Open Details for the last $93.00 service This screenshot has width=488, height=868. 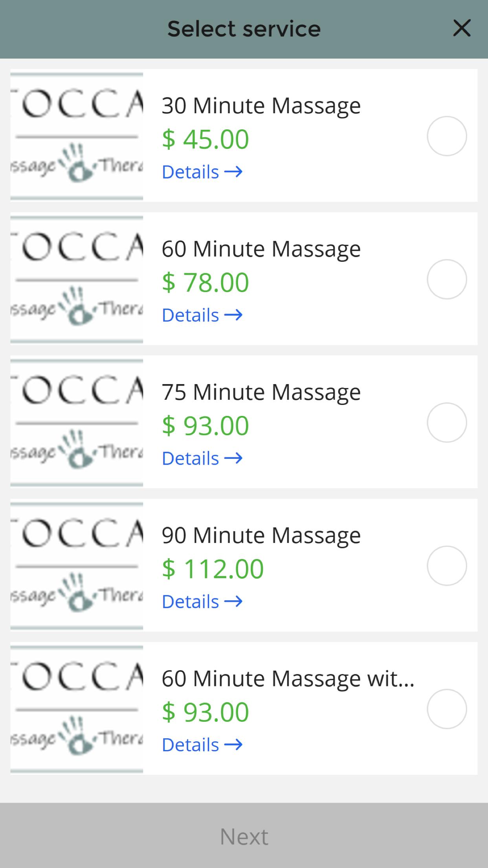pos(202,745)
